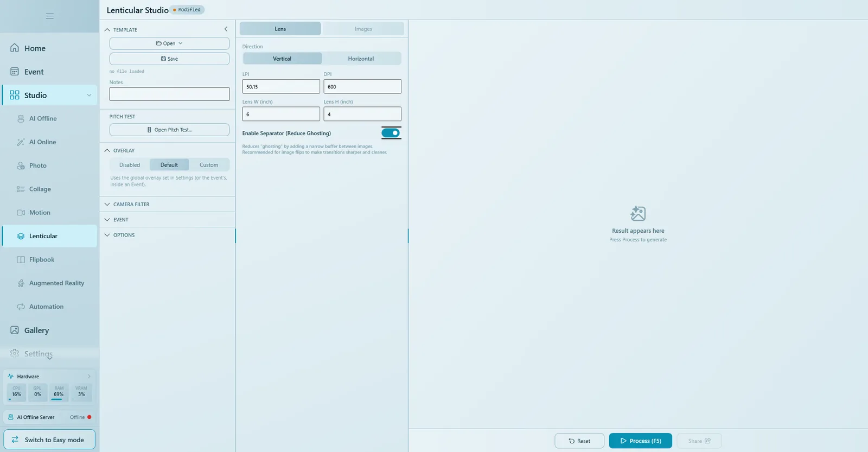Click the Reset button
The width and height of the screenshot is (868, 452).
pyautogui.click(x=579, y=441)
